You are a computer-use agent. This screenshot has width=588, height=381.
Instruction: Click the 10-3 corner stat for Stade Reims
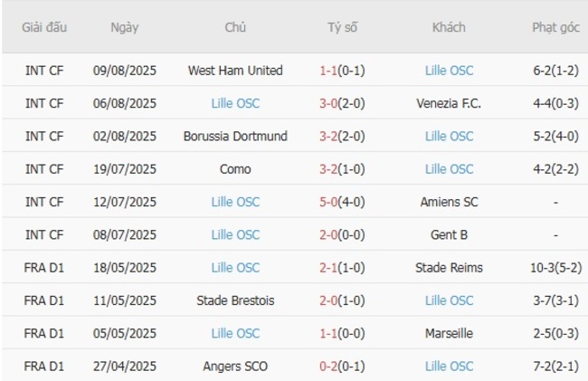click(555, 268)
